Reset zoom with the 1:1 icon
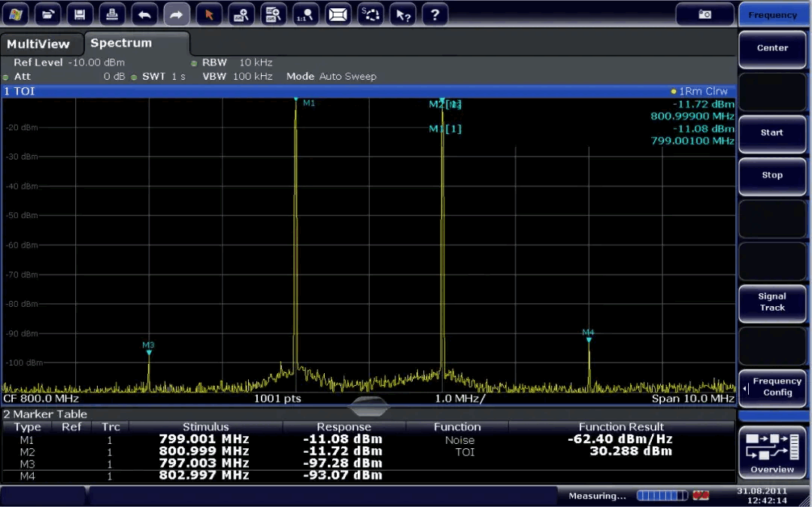Viewport: 812px width, 507px height. [305, 14]
